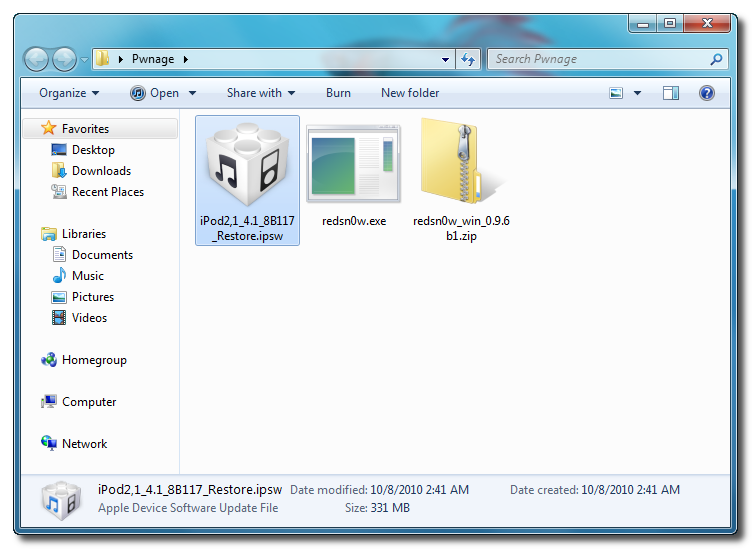Open the Share with dropdown

point(261,93)
